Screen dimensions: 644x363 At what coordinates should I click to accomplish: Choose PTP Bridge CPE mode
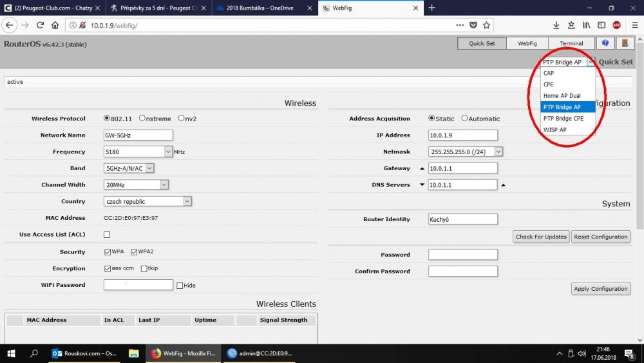(x=567, y=119)
